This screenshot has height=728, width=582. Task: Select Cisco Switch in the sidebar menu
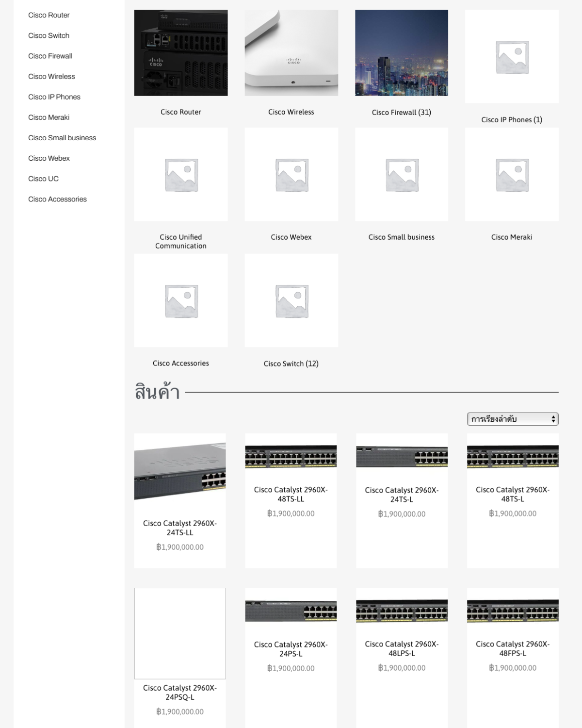(48, 35)
